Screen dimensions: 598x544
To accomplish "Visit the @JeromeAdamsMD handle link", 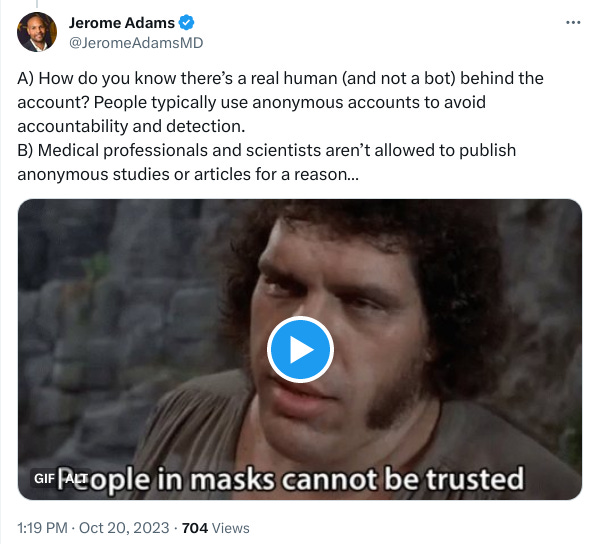I will click(136, 43).
